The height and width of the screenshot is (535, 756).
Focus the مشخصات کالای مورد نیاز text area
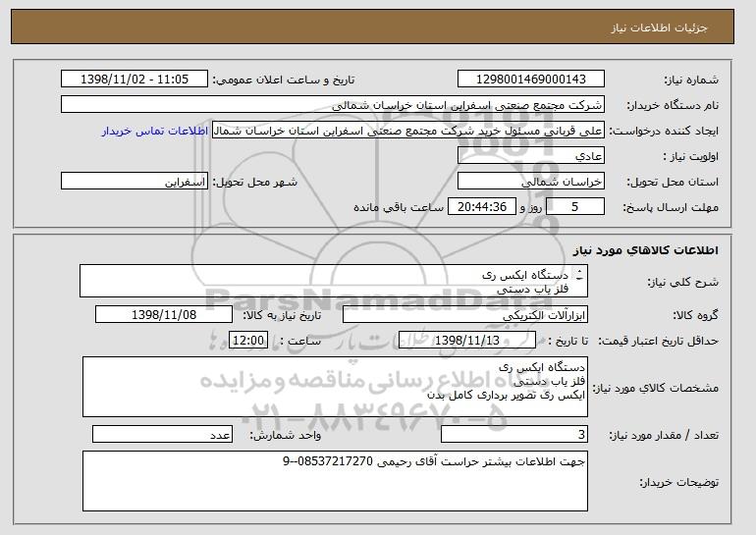335,387
